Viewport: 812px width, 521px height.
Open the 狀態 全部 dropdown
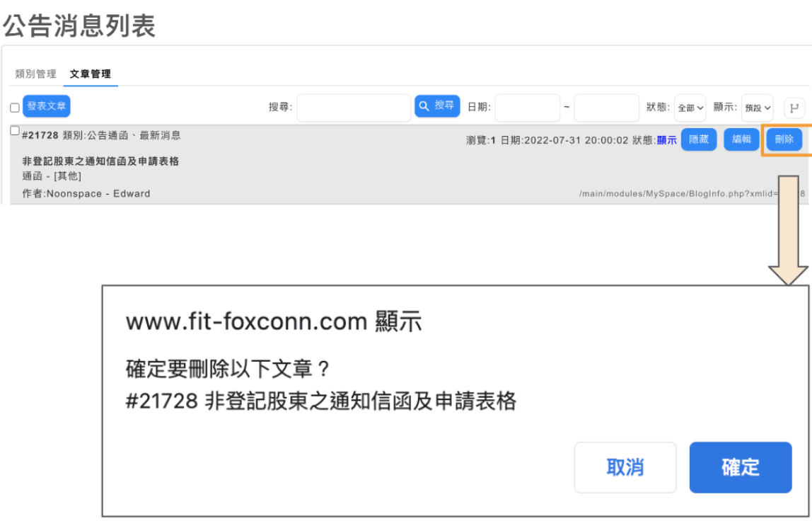690,108
